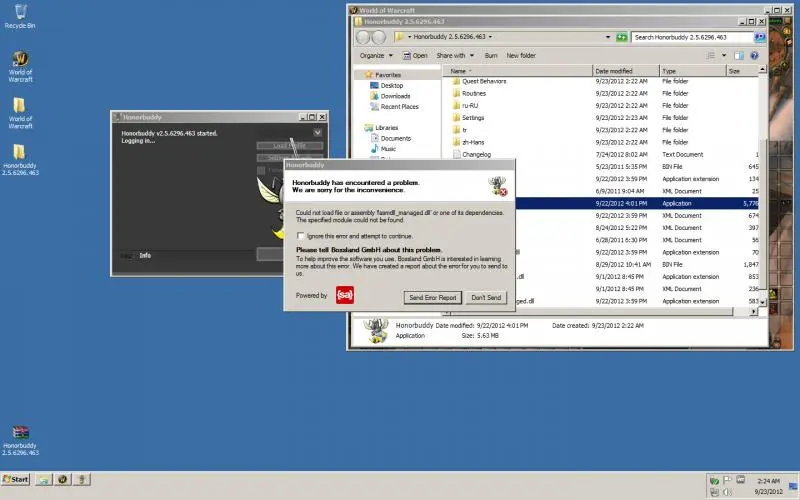
Task: Click the Explorer back navigation button
Action: click(x=363, y=37)
